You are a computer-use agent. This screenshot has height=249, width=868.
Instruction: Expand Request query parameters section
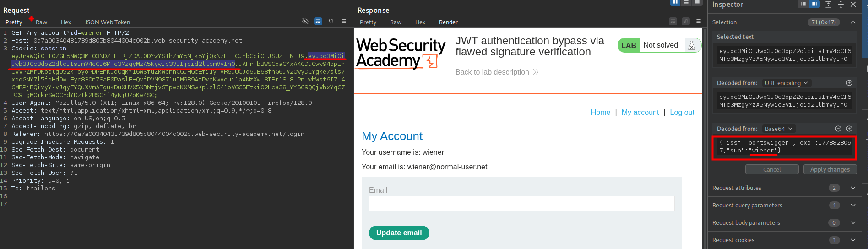tap(853, 206)
